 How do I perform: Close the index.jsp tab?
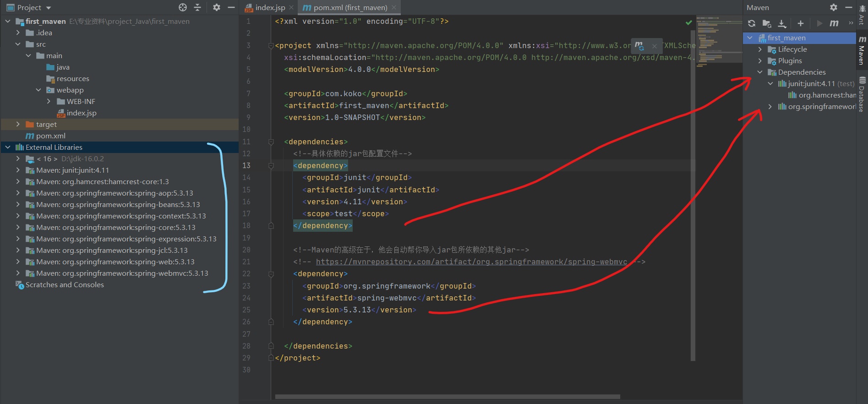(x=291, y=7)
